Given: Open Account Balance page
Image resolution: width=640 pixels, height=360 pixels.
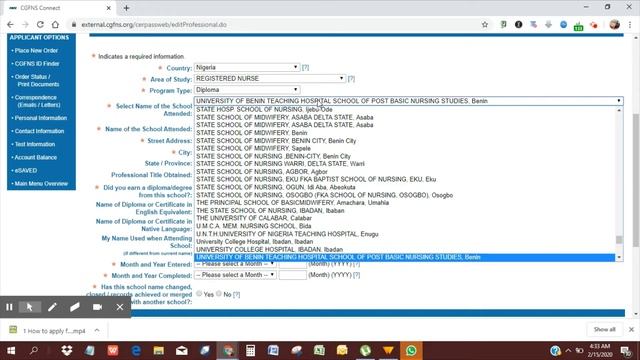Looking at the screenshot, I should click(x=36, y=157).
